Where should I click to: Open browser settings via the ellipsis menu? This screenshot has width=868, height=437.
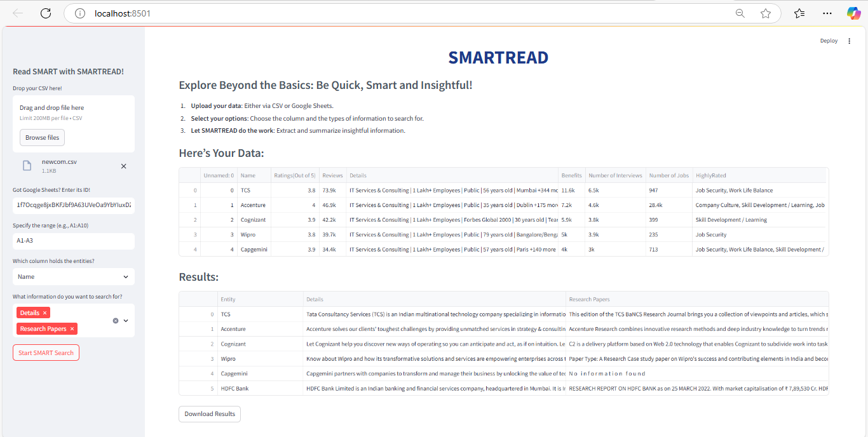click(x=827, y=13)
